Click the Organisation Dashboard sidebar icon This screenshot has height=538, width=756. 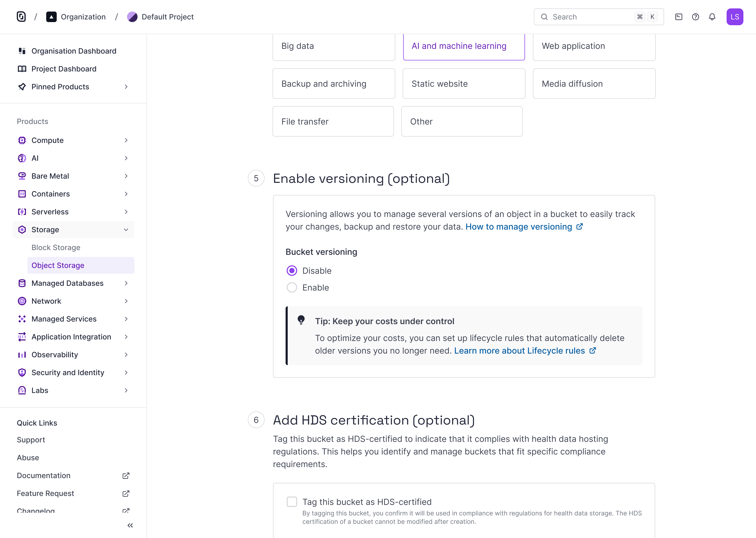(22, 51)
